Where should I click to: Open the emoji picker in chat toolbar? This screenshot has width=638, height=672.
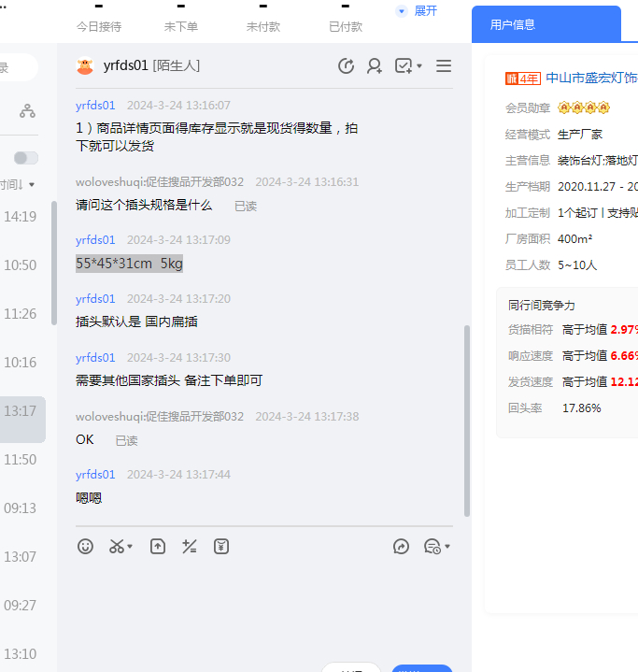(x=86, y=547)
